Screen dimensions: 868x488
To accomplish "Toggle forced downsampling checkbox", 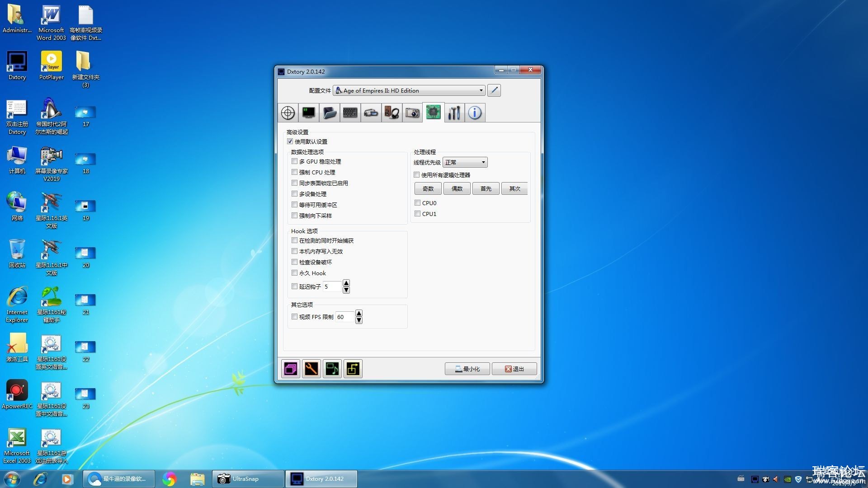I will click(x=295, y=216).
